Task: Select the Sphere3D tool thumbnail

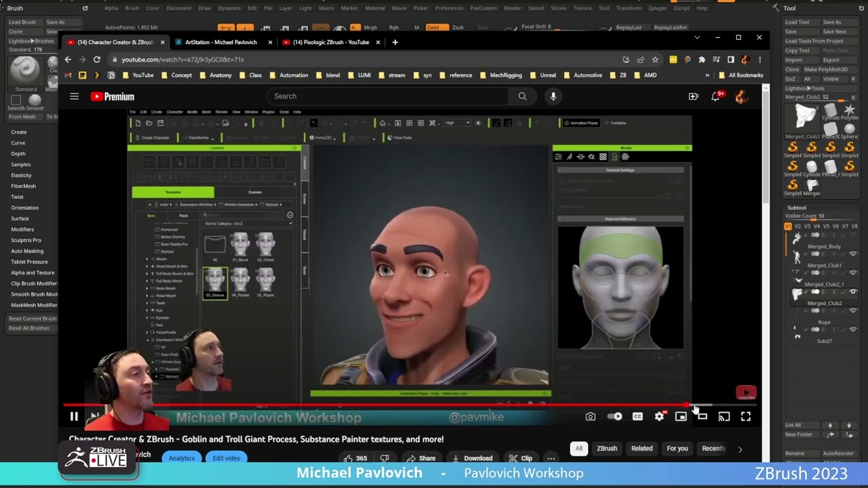Action: point(850,130)
